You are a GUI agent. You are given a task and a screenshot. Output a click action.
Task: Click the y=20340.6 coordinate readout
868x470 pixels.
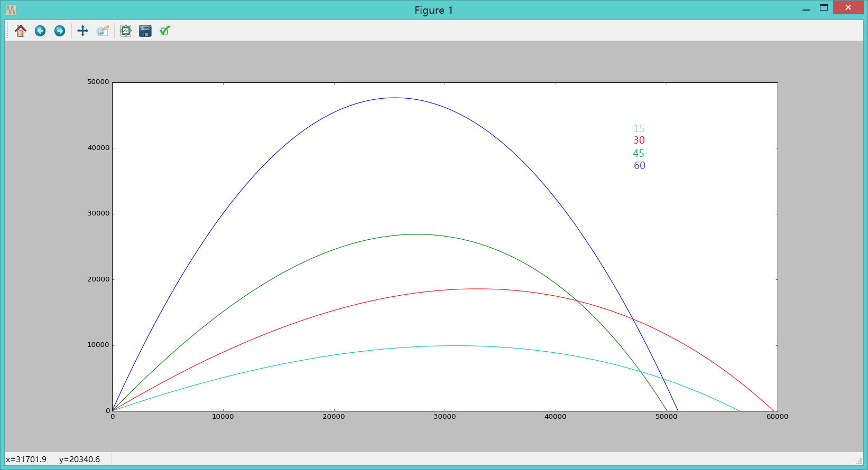tap(79, 459)
